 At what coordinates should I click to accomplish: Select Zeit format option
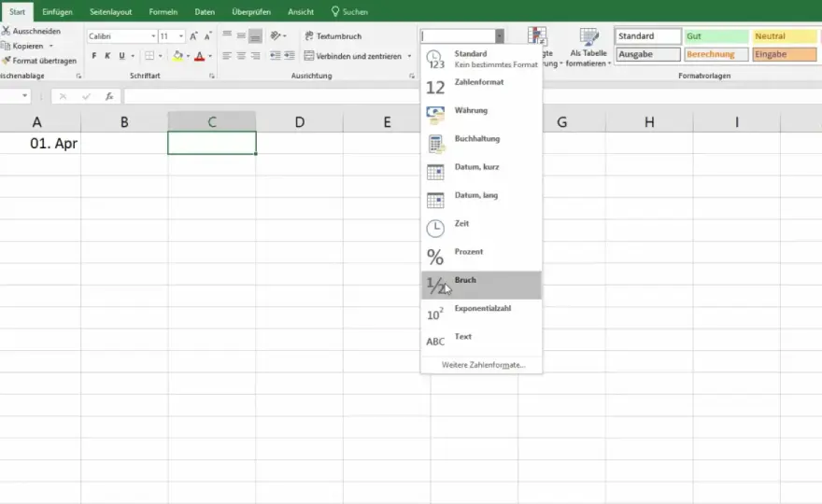coord(481,229)
